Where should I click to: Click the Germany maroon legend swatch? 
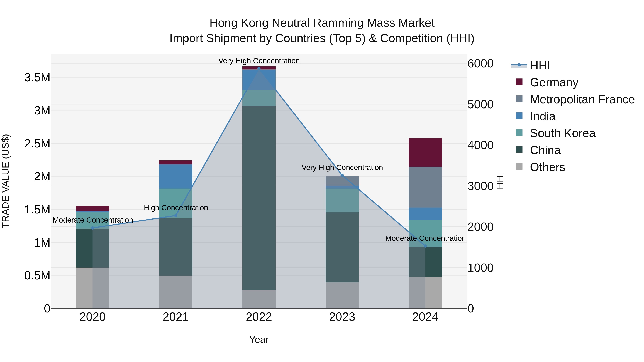tap(519, 82)
